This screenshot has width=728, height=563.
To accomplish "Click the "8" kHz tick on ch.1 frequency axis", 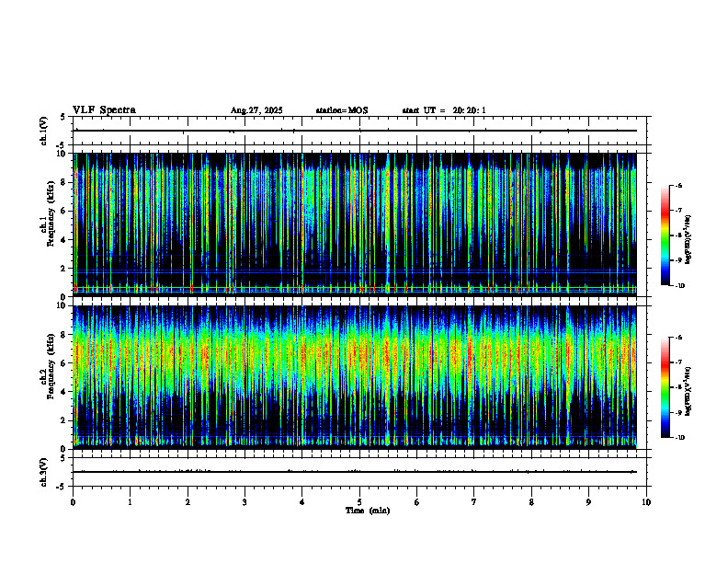I will click(x=64, y=182).
